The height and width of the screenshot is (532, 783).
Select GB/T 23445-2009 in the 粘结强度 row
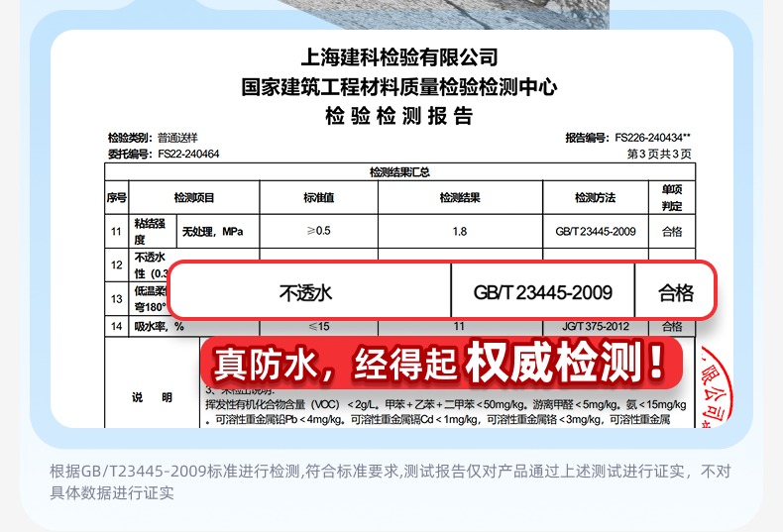[596, 232]
